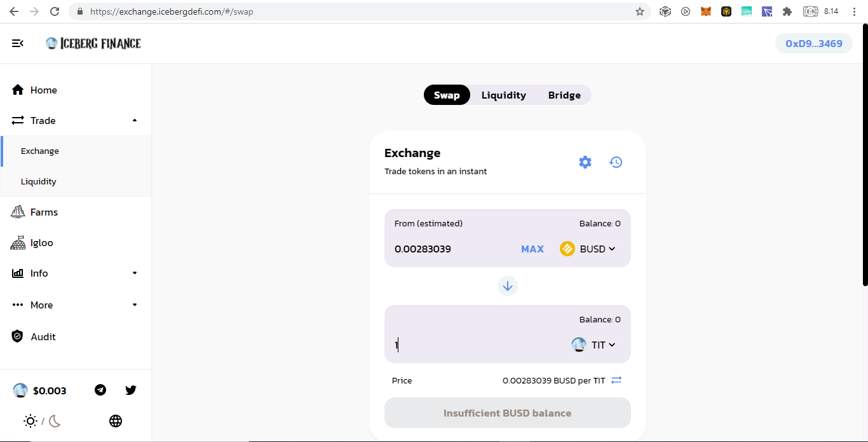Expand the More menu
Screen dimensions: 868x442
coord(76,305)
